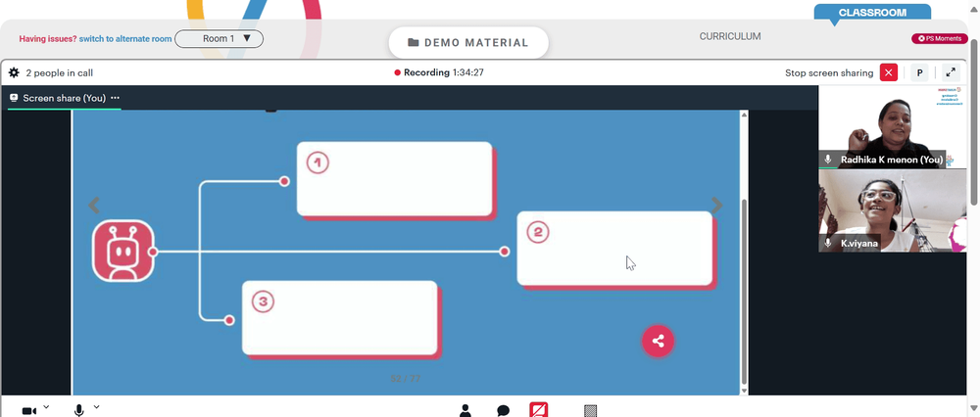Image resolution: width=980 pixels, height=417 pixels.
Task: Expand microphone options chevron
Action: tap(96, 407)
